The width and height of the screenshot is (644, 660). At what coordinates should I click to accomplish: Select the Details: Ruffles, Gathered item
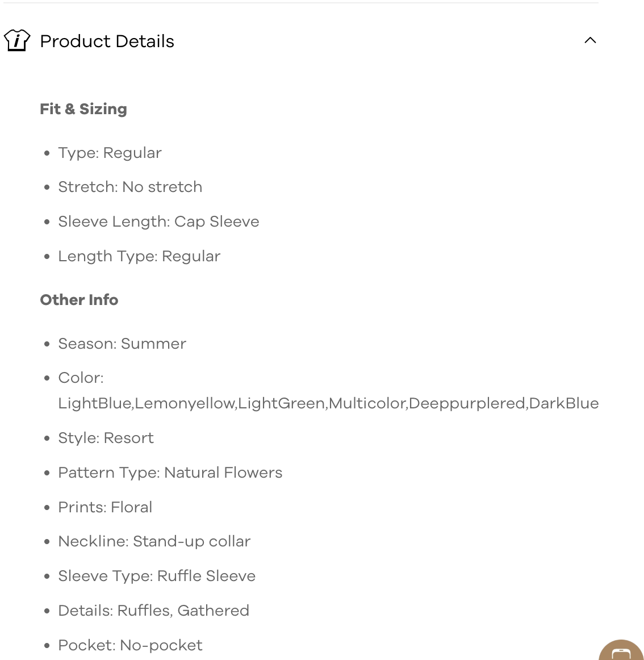[153, 611]
